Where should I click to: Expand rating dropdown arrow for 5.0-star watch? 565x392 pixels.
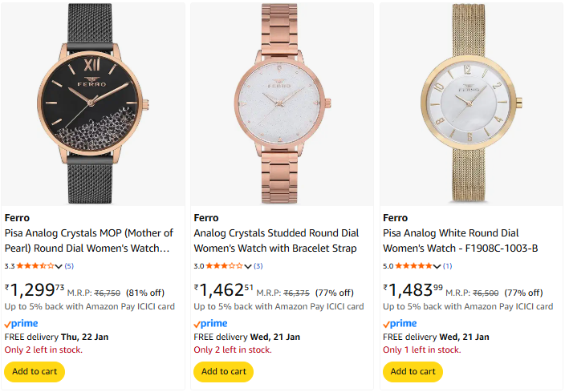[x=437, y=266]
